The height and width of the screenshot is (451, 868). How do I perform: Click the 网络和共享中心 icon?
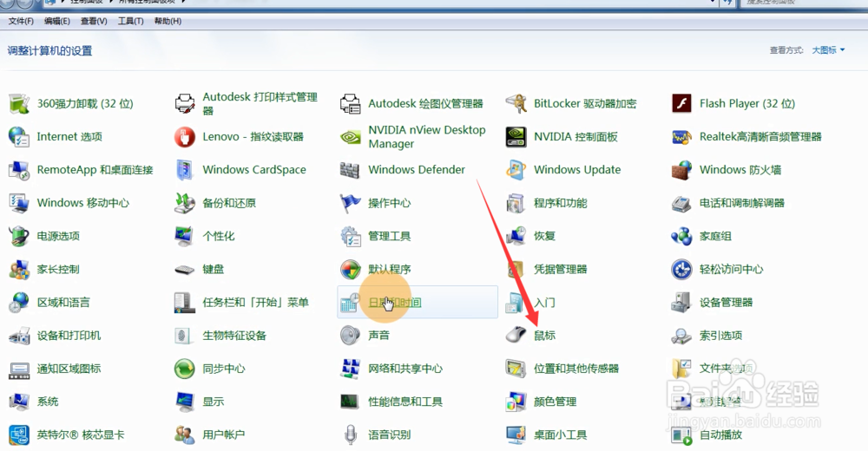point(351,369)
